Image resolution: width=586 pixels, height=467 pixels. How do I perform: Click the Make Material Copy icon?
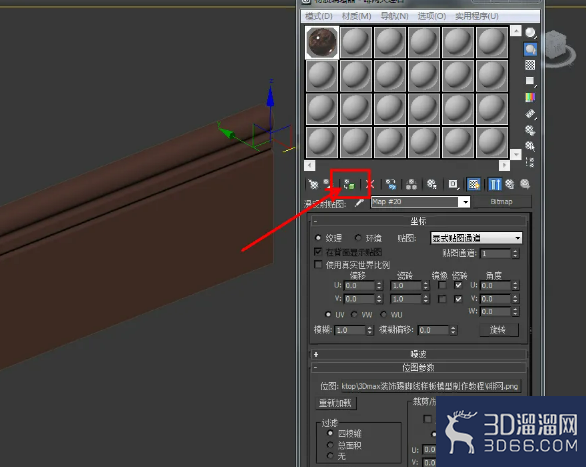point(391,184)
